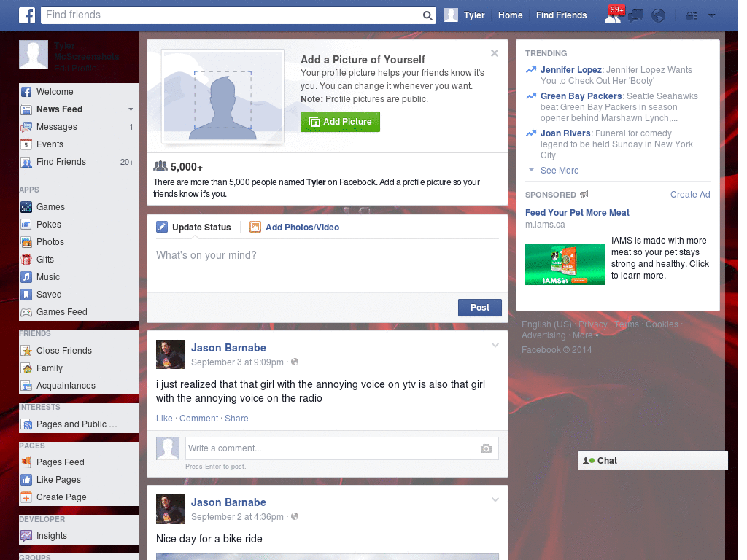
Task: Open notifications globe icon
Action: (x=659, y=16)
